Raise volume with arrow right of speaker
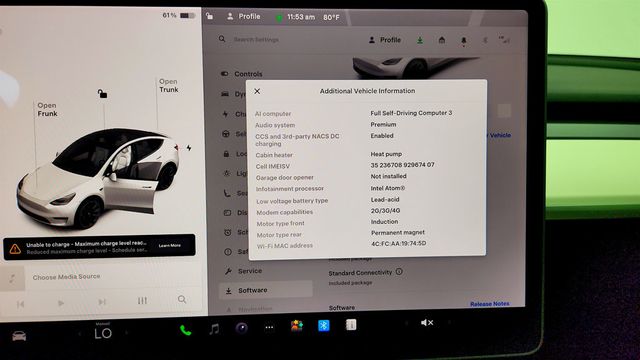Image resolution: width=640 pixels, height=360 pixels. pos(449,322)
